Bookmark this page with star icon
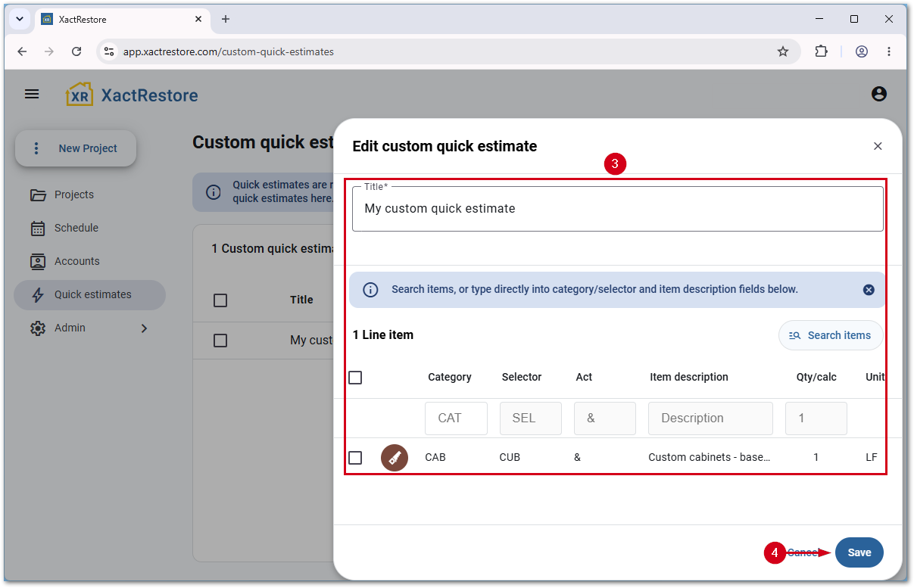The image size is (914, 588). [783, 51]
